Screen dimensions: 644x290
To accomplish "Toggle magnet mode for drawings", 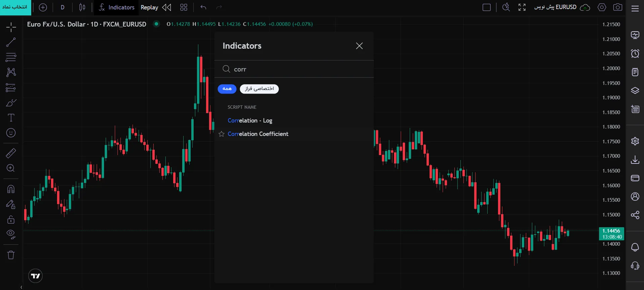I will [11, 189].
